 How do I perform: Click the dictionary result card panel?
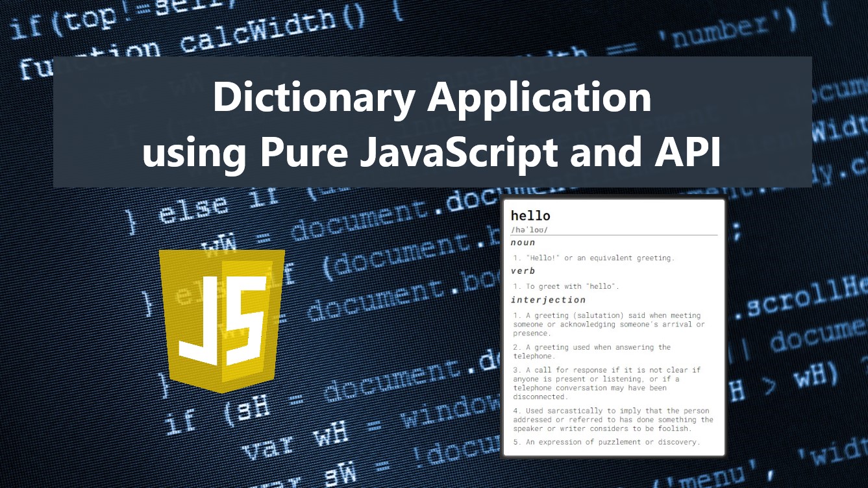(614, 328)
